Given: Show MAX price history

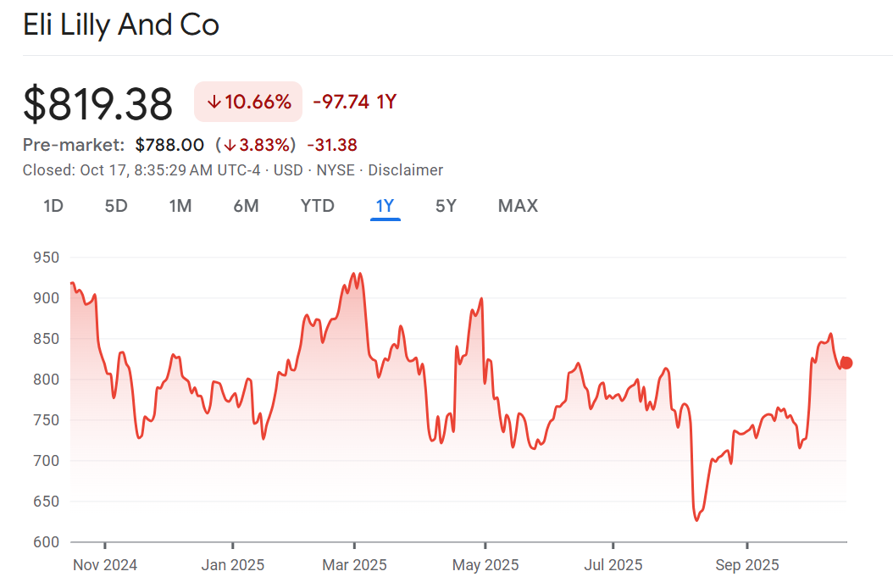Looking at the screenshot, I should (518, 206).
